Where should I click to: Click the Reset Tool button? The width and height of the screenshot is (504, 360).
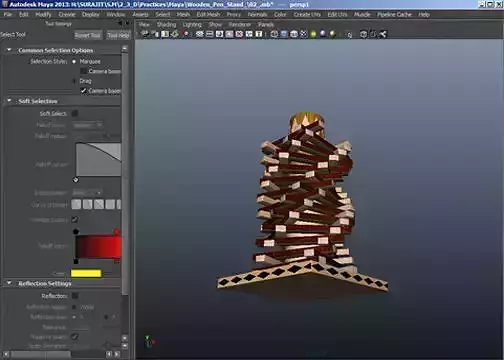tap(87, 35)
